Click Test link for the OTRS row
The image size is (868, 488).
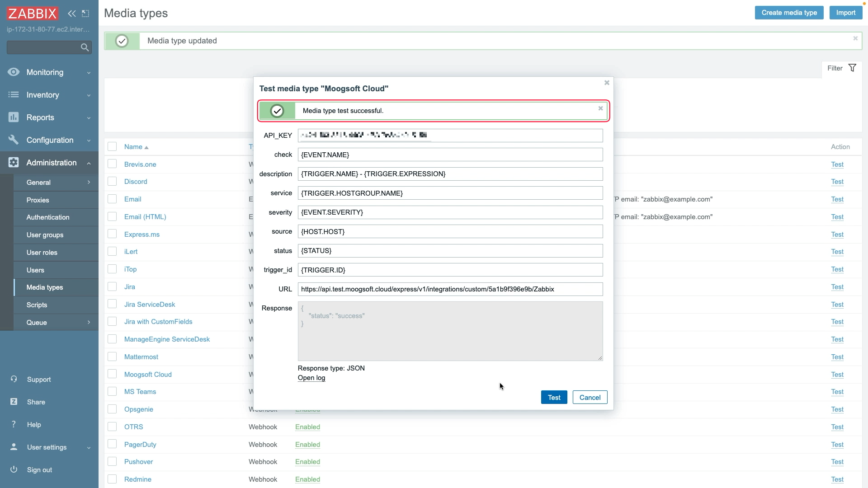coord(837,427)
